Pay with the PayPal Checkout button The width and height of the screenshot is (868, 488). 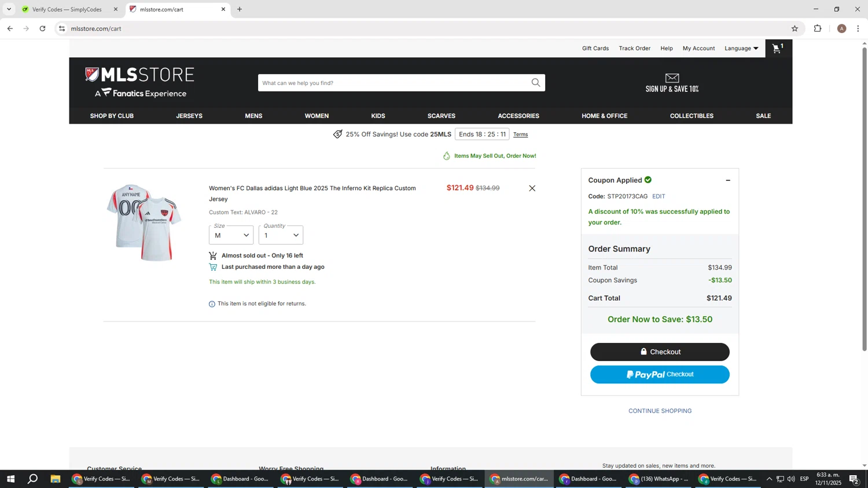click(660, 375)
